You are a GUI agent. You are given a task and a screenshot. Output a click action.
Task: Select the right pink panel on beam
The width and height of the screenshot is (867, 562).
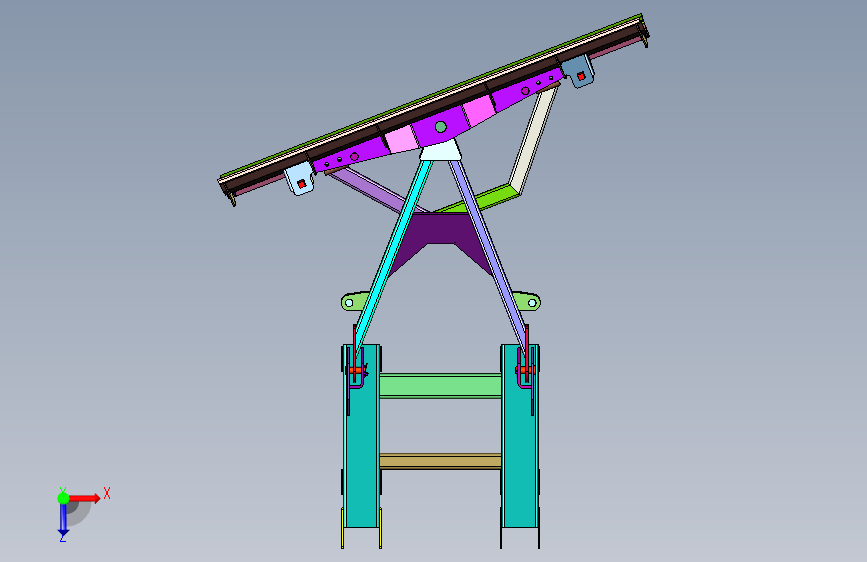(478, 110)
